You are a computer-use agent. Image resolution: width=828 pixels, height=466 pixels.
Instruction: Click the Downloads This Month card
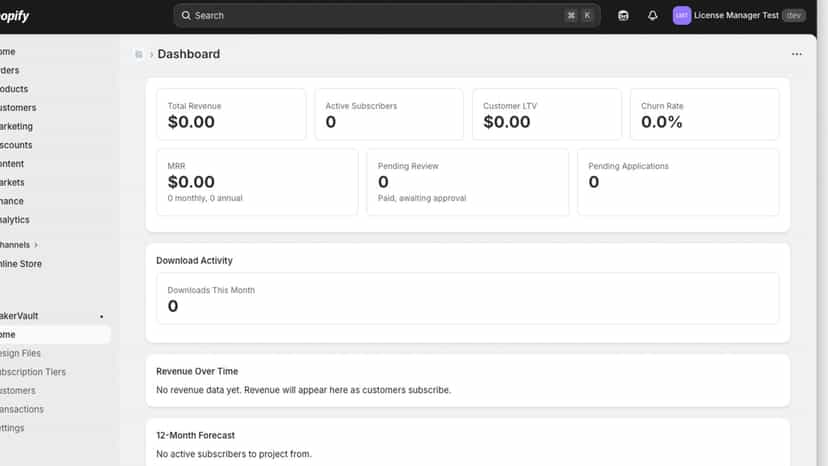tap(468, 299)
